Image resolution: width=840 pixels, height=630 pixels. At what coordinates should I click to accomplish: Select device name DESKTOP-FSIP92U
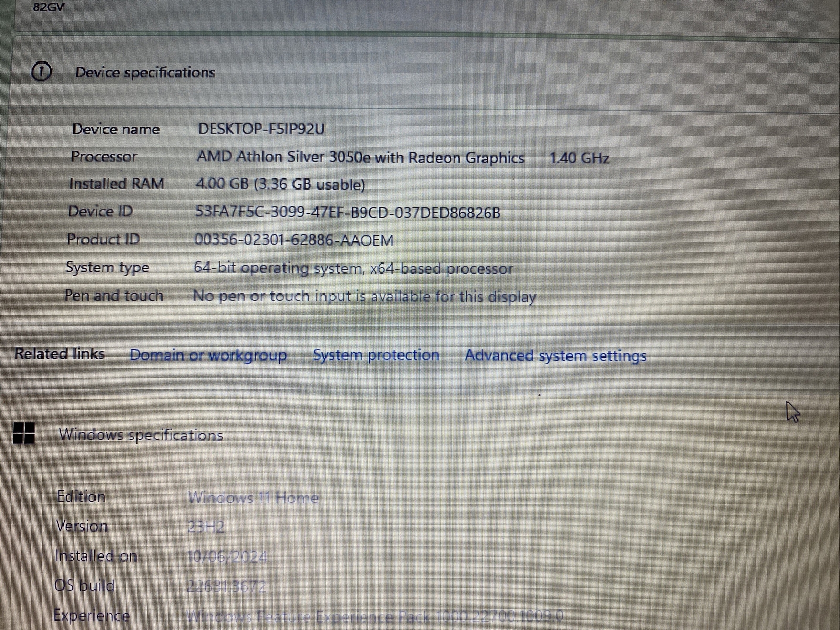click(261, 129)
